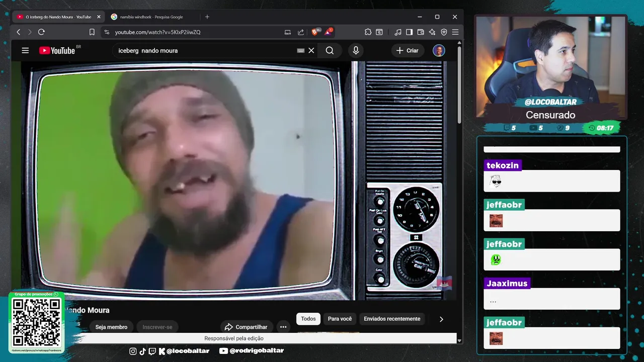This screenshot has height=362, width=644.
Task: Open Brave Shields lion icon
Action: [315, 32]
